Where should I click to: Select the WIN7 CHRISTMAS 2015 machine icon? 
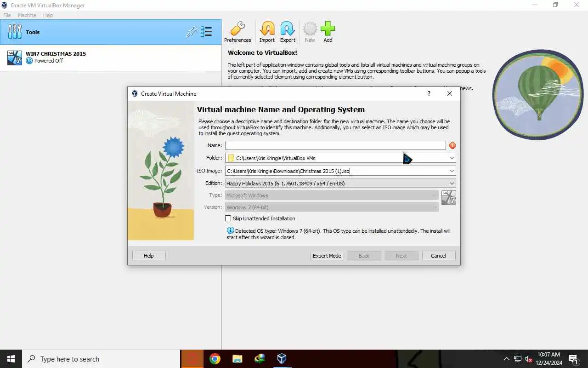pyautogui.click(x=15, y=57)
